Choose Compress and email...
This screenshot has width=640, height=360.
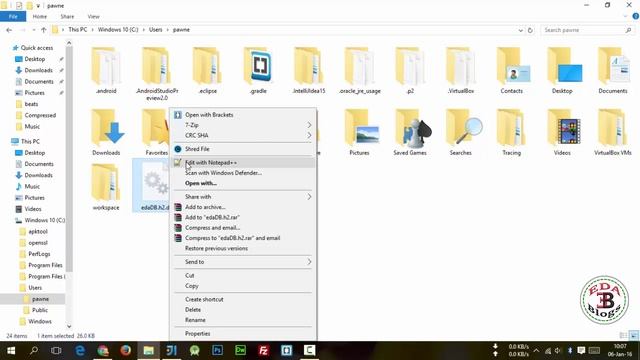point(243,228)
